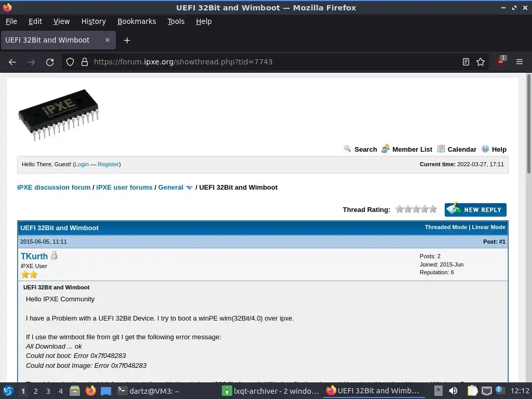Open the View menu
Screen dimensions: 532x399
[61, 21]
